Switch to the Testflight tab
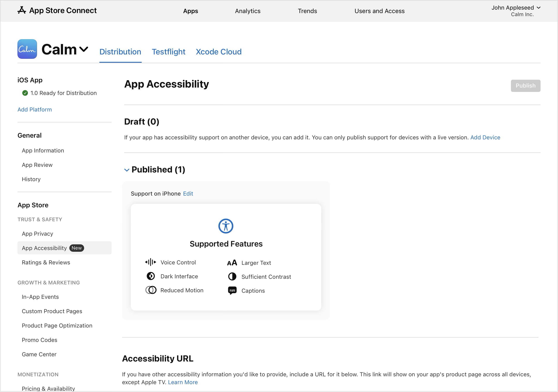The width and height of the screenshot is (558, 392). (x=169, y=52)
